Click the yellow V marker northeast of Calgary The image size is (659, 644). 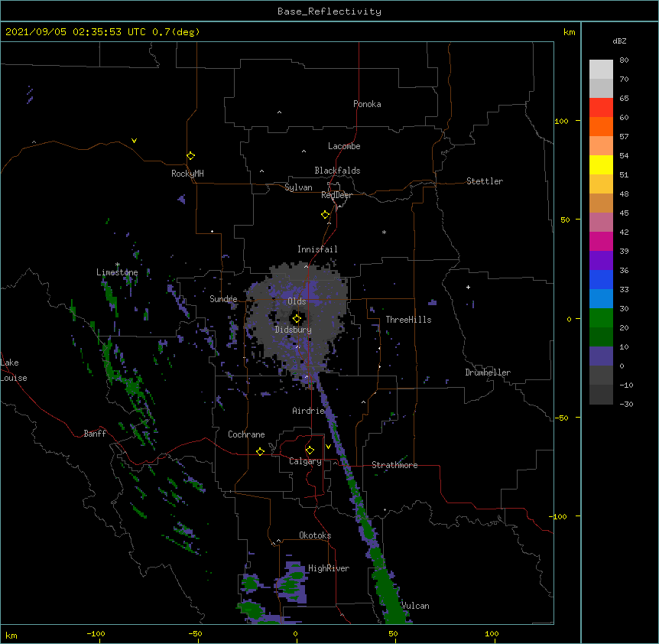click(x=328, y=447)
